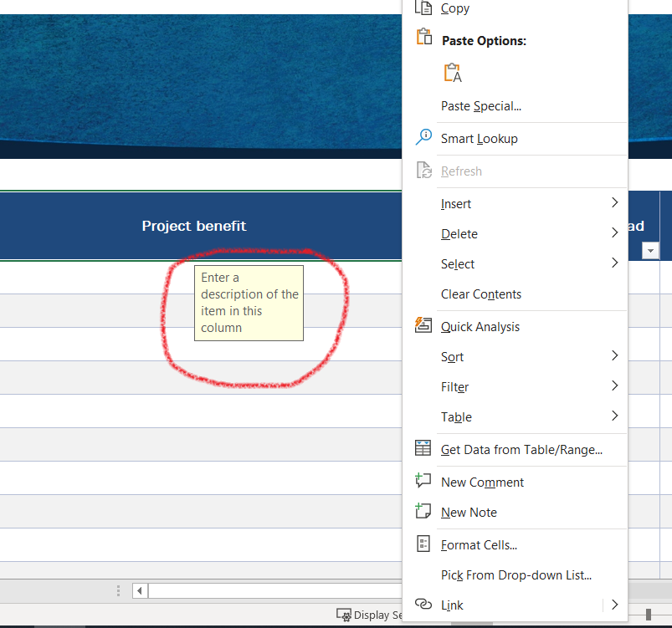The height and width of the screenshot is (628, 672).
Task: Click the Link chain icon
Action: point(423,604)
